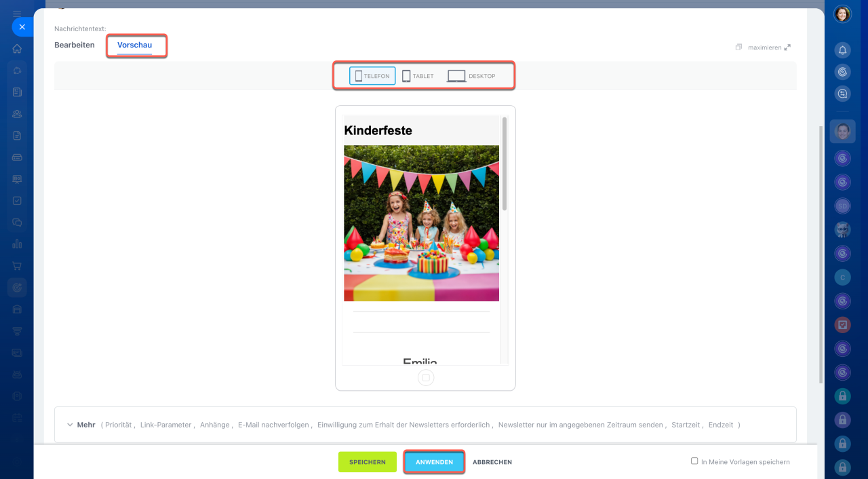Go to Home via sidebar house icon
868x479 pixels.
coord(17,49)
